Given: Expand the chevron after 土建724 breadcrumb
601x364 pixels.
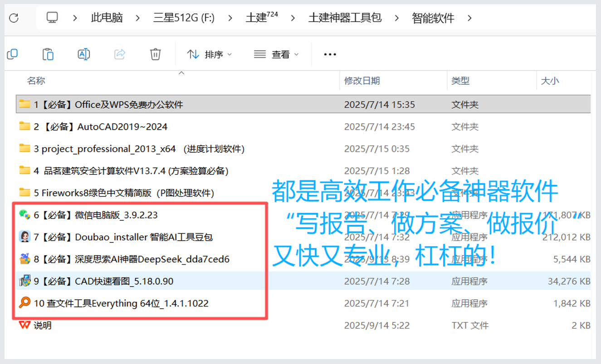Looking at the screenshot, I should tap(293, 18).
